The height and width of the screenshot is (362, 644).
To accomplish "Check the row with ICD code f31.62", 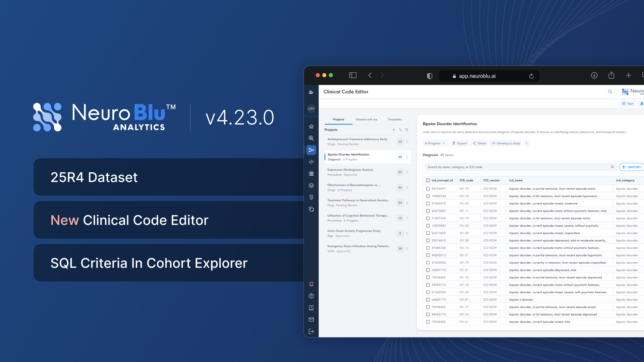I will pyautogui.click(x=428, y=203).
